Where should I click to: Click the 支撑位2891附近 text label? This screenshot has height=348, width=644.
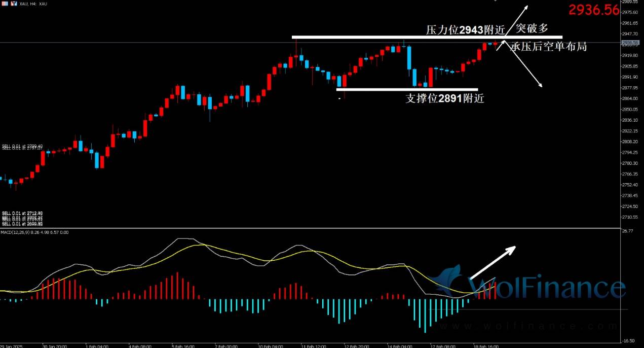pyautogui.click(x=445, y=99)
